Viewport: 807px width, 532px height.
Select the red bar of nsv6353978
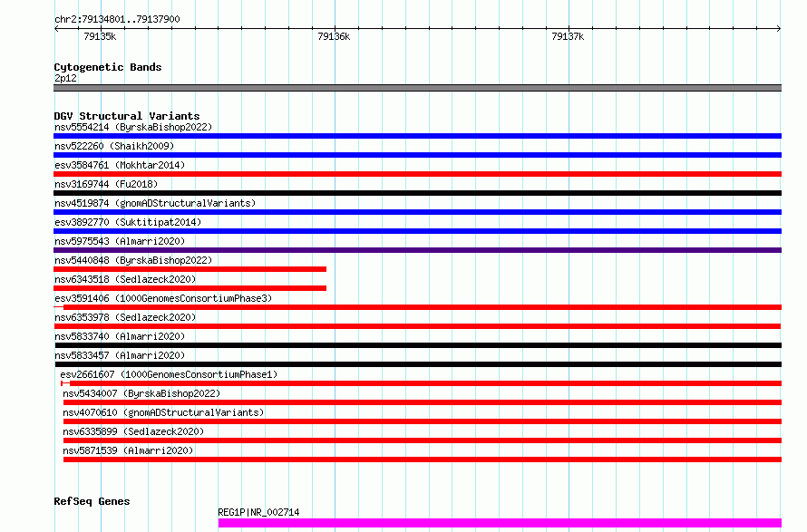coord(417,326)
